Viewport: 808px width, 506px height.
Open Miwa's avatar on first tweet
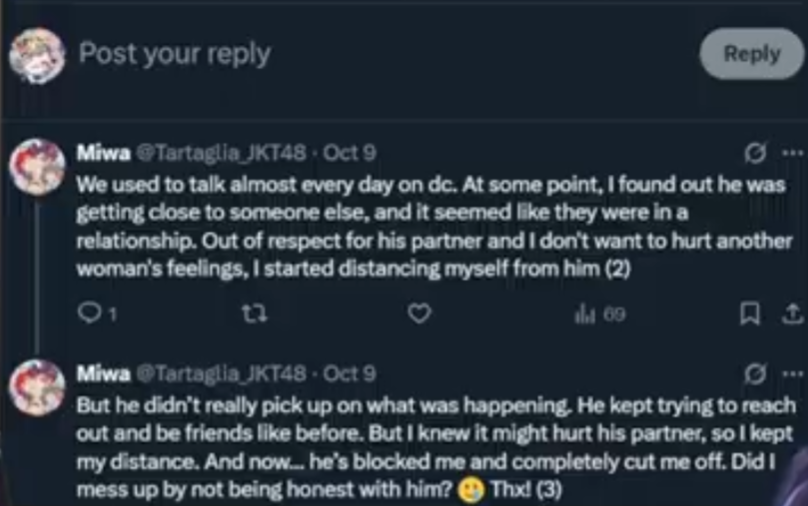click(37, 166)
